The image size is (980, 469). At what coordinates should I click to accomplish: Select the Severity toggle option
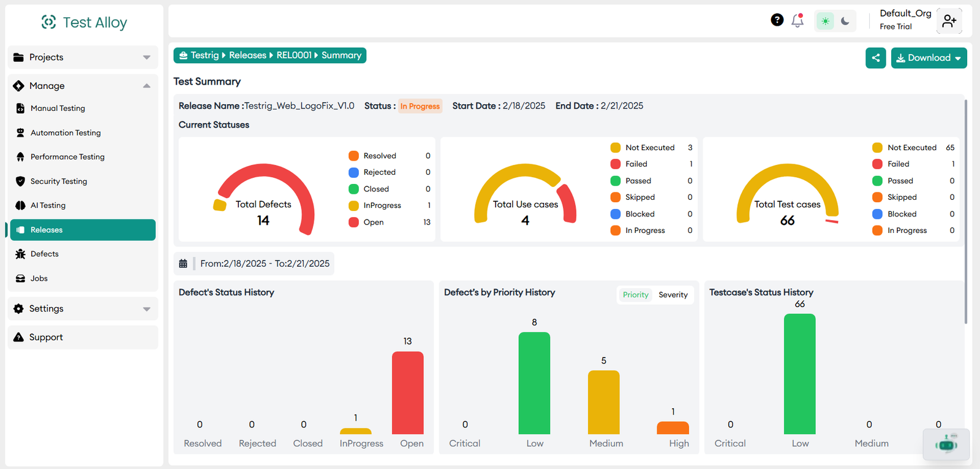click(x=673, y=295)
